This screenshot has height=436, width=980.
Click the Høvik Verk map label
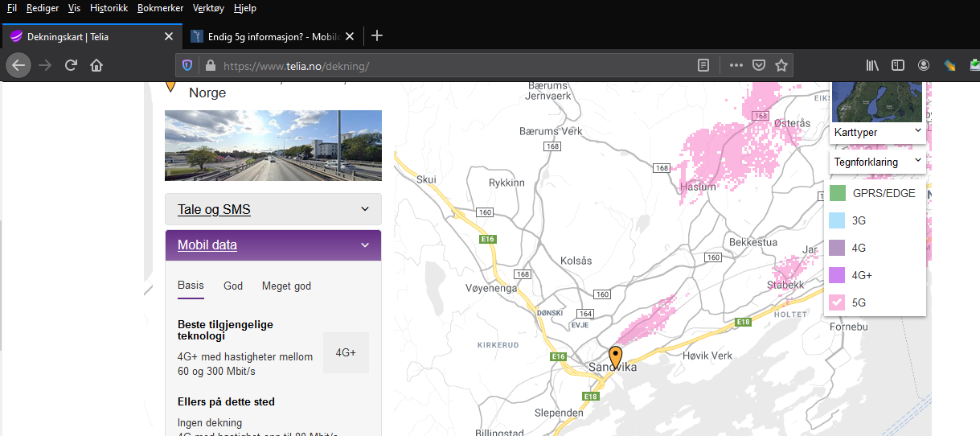click(x=707, y=356)
